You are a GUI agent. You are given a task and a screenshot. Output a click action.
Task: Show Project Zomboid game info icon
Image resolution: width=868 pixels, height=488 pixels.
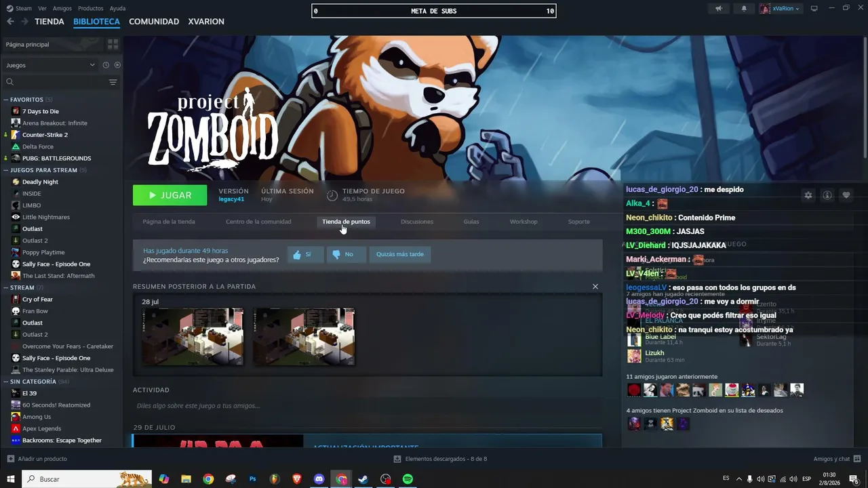(827, 195)
